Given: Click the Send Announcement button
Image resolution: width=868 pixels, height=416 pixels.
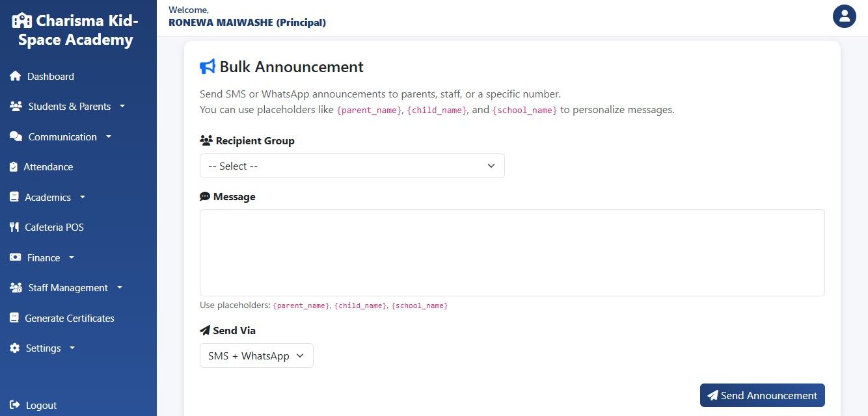Looking at the screenshot, I should tap(762, 395).
